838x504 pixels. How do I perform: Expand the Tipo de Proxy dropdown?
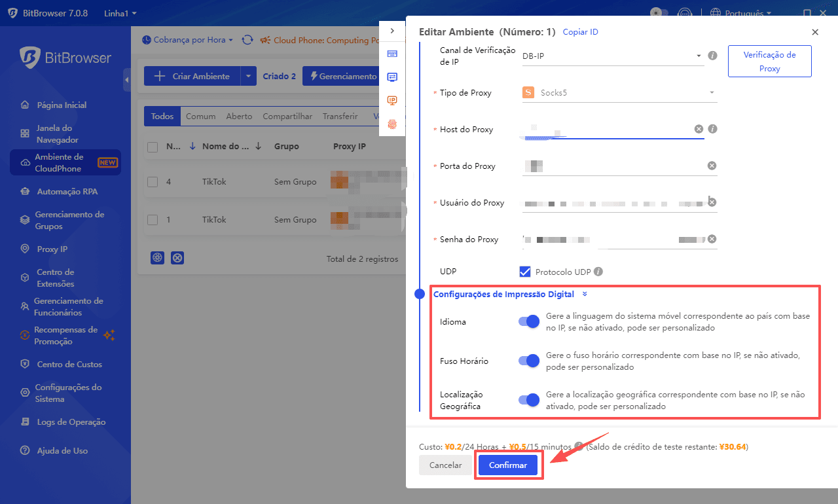coord(619,93)
